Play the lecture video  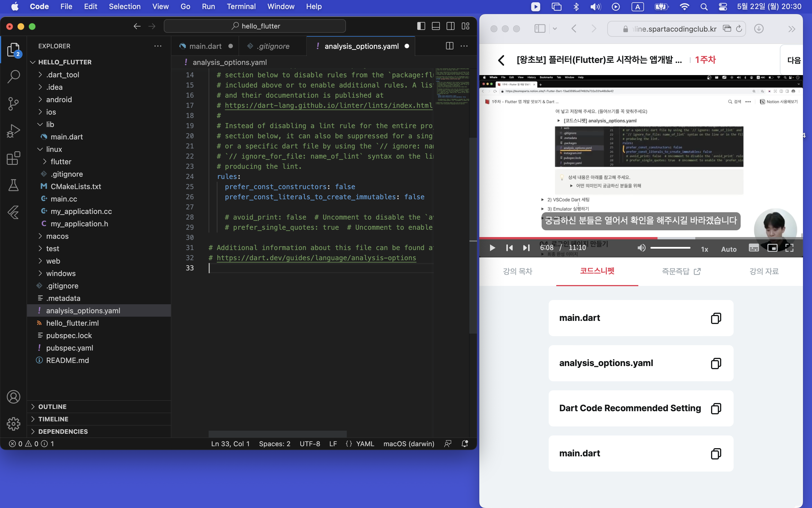pyautogui.click(x=492, y=248)
